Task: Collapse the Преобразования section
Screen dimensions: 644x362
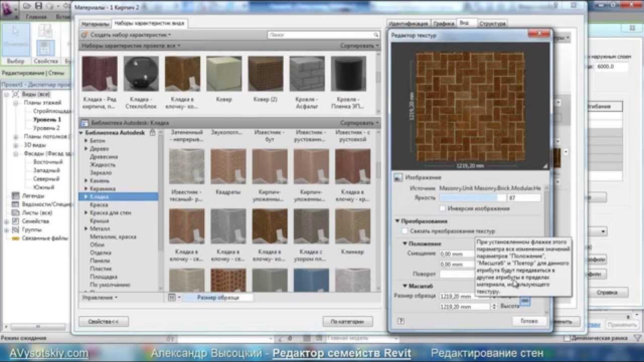Action: click(397, 221)
